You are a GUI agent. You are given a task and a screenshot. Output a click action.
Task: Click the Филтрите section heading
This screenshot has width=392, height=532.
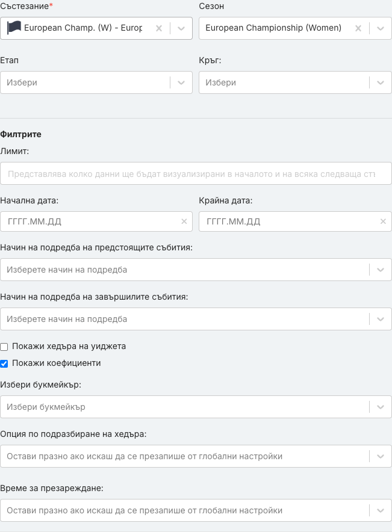coord(20,134)
